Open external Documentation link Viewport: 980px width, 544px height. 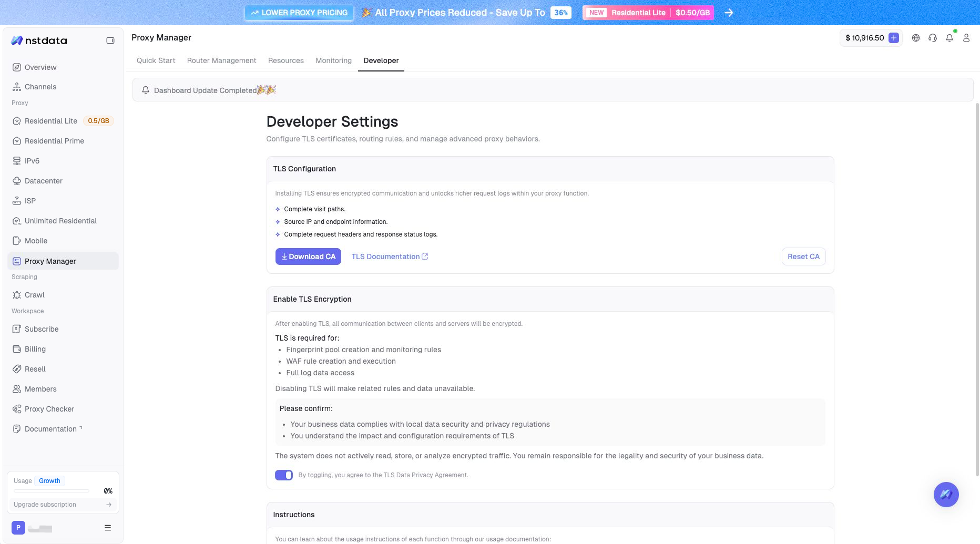[63, 429]
